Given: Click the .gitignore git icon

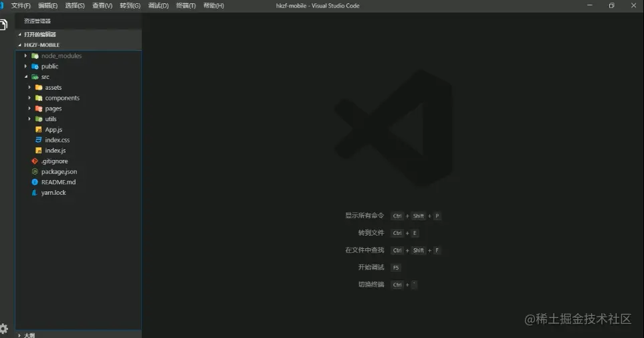Looking at the screenshot, I should tap(35, 161).
